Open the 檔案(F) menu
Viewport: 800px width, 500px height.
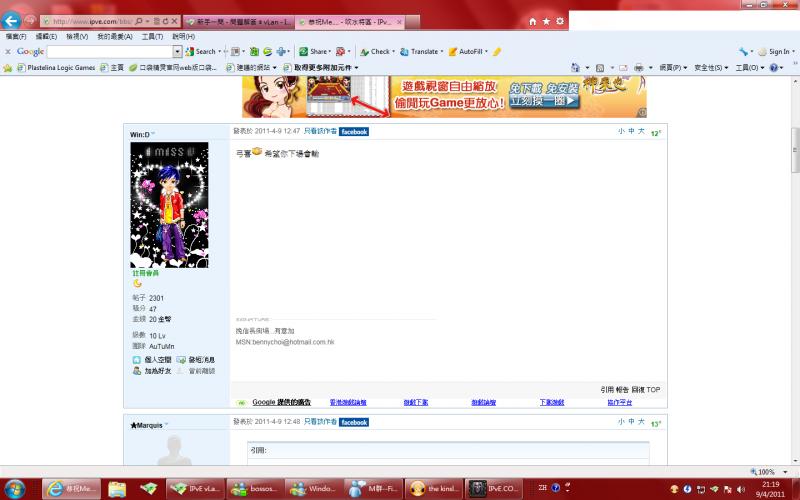coord(16,37)
